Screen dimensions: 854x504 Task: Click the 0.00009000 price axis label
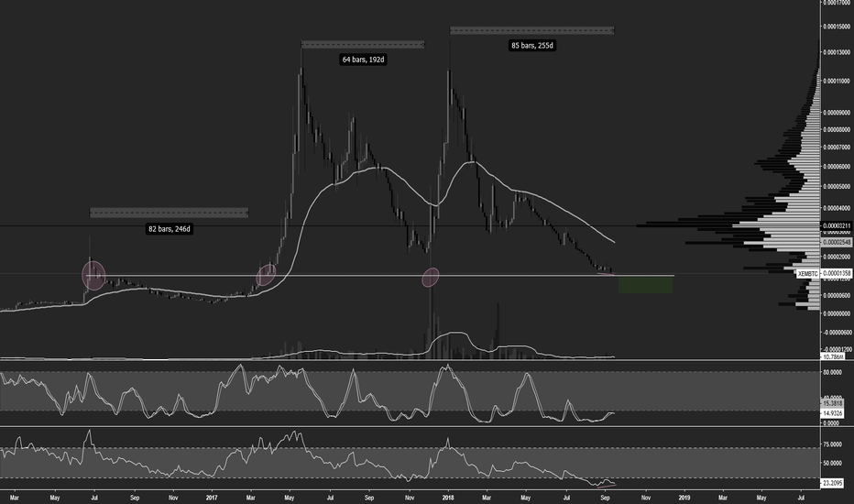pos(838,113)
